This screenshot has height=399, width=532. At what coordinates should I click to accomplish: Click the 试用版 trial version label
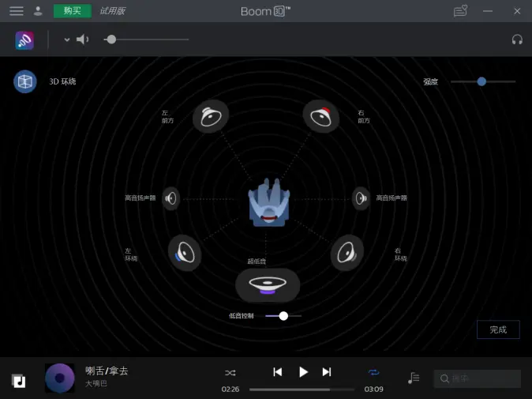(113, 11)
